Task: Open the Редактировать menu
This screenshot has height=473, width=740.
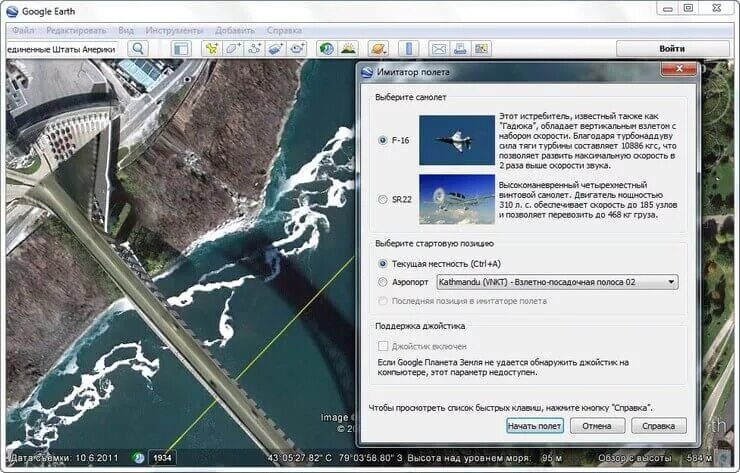Action: 76,30
